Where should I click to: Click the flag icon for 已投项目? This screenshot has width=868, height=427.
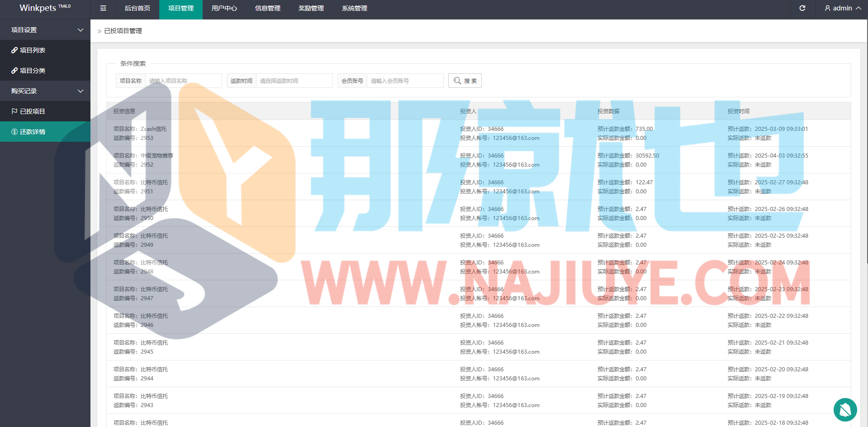[14, 111]
